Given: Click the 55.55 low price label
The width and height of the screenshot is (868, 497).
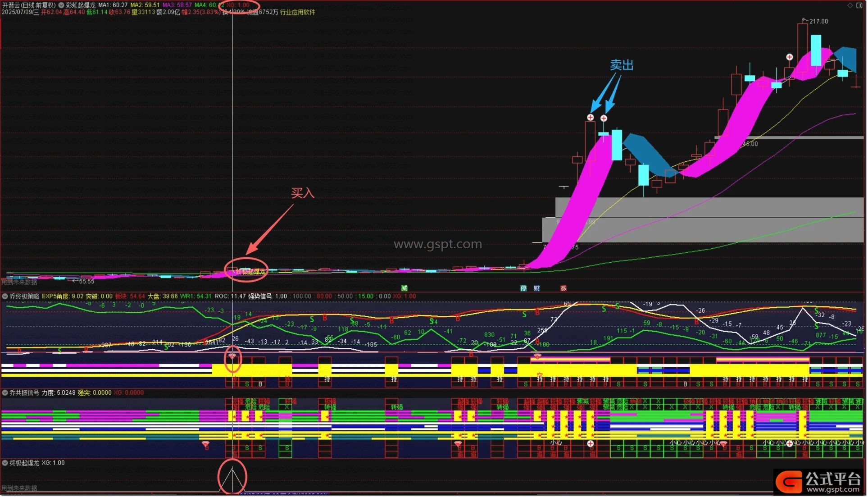Looking at the screenshot, I should click(86, 282).
